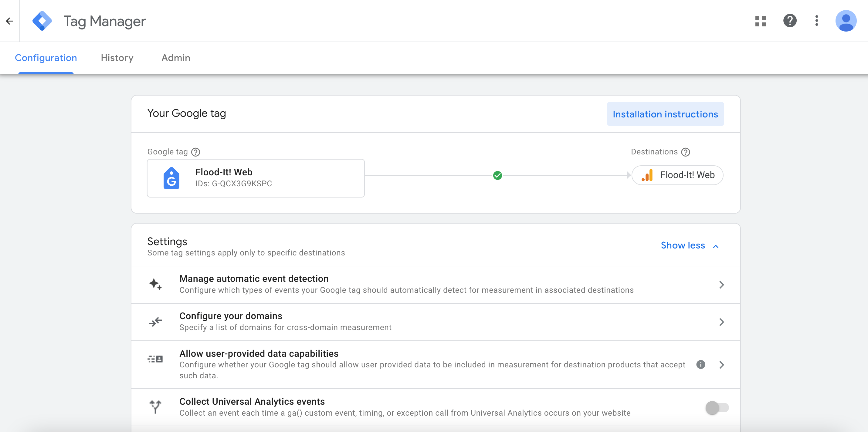Viewport: 868px width, 432px height.
Task: Click the user account avatar
Action: tap(846, 21)
